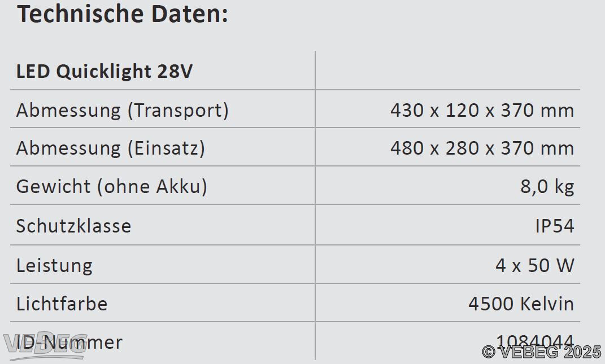The width and height of the screenshot is (605, 364).
Task: Click the 4 x 50 W value
Action: click(x=535, y=265)
